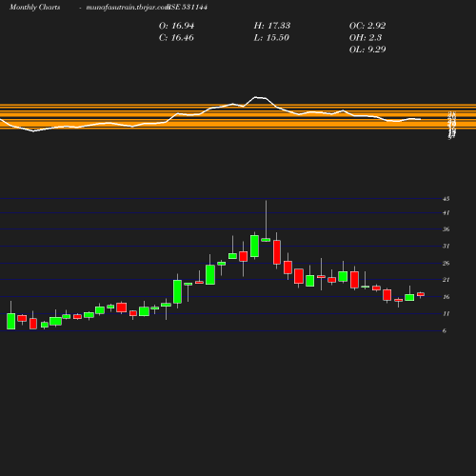Click the price axis label 21
Screen dimensions: 476x476
pos(446,280)
